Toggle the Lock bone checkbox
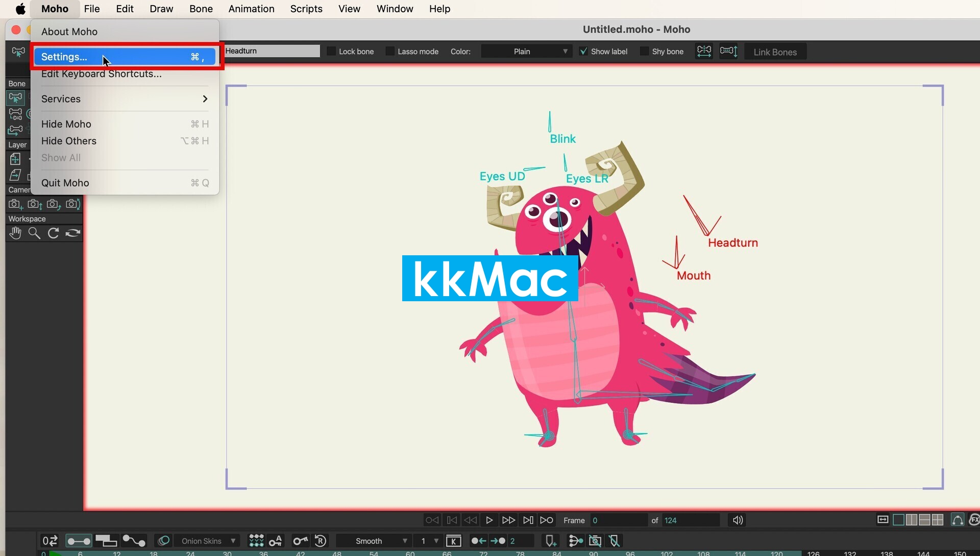Screen dimensions: 980x556 pyautogui.click(x=331, y=52)
